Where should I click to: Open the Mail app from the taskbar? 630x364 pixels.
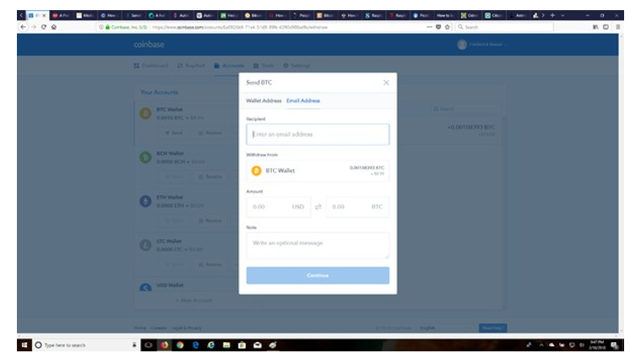click(x=258, y=345)
